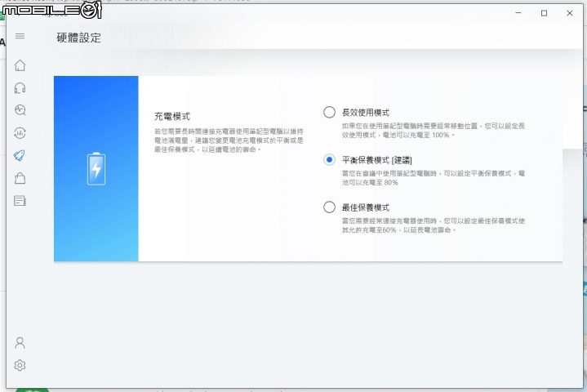The image size is (587, 392).
Task: Go to the Home page icon
Action: pos(20,65)
